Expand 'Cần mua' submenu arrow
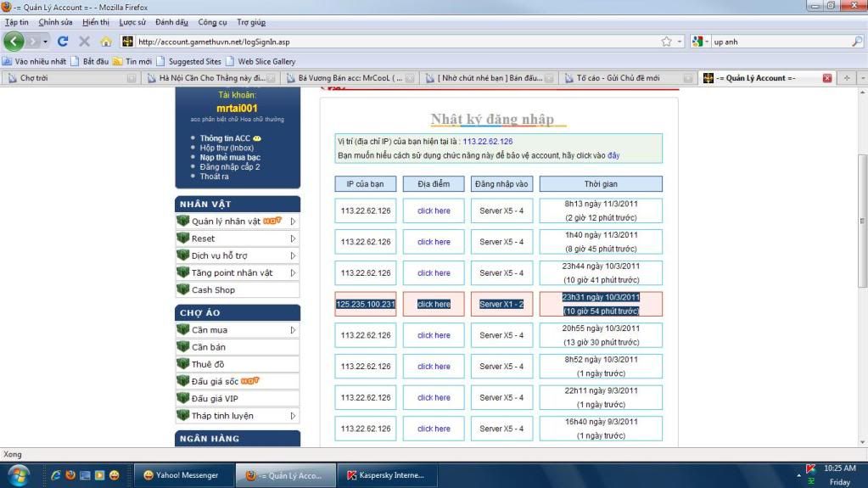The height and width of the screenshot is (488, 868). (x=293, y=329)
